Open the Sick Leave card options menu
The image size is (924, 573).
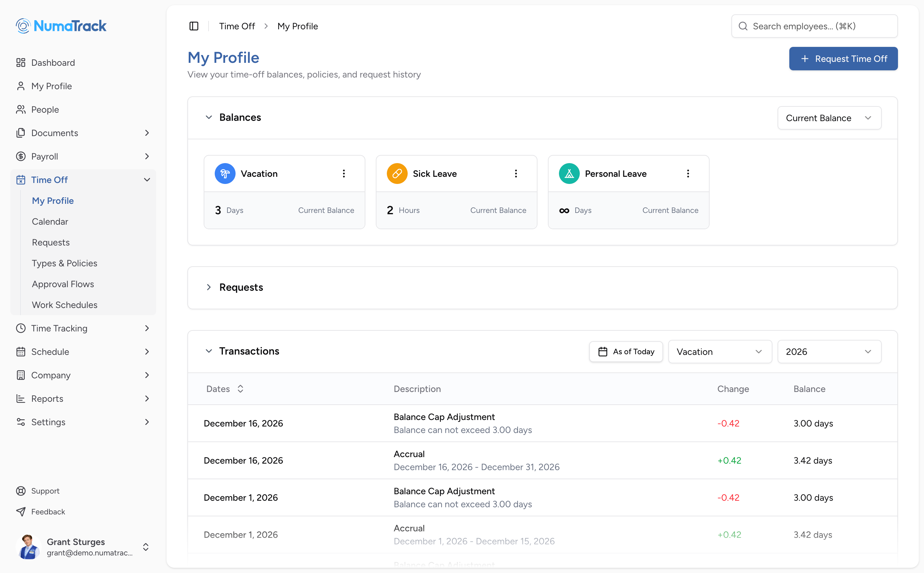(516, 173)
